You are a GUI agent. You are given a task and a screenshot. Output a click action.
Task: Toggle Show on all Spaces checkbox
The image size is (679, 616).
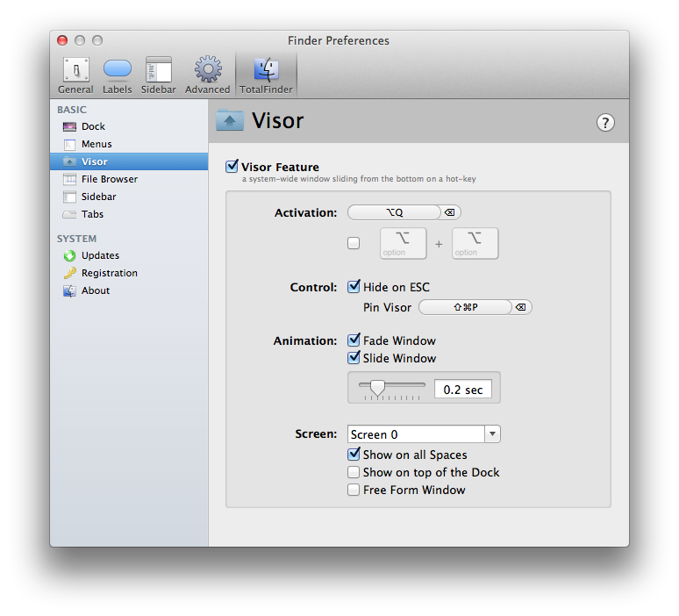(x=354, y=455)
